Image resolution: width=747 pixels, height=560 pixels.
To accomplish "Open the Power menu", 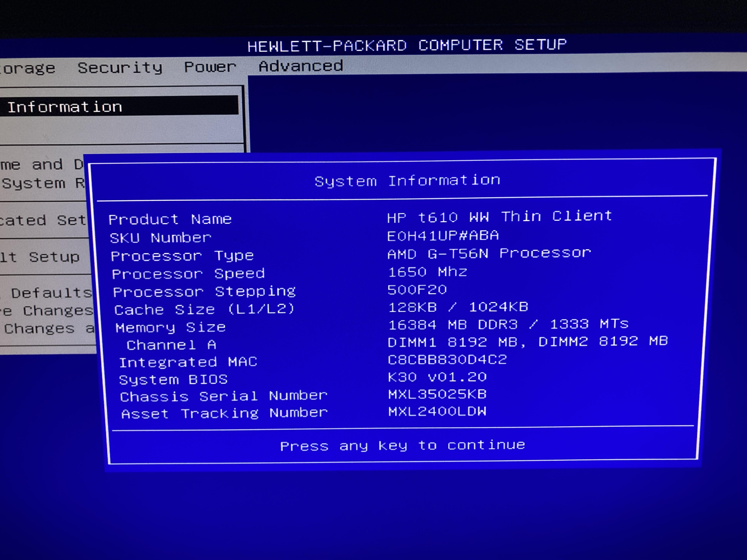I will pos(210,67).
